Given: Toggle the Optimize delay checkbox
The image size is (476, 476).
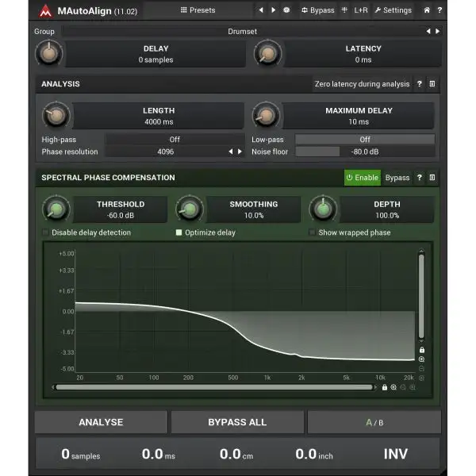Looking at the screenshot, I should click(x=179, y=232).
